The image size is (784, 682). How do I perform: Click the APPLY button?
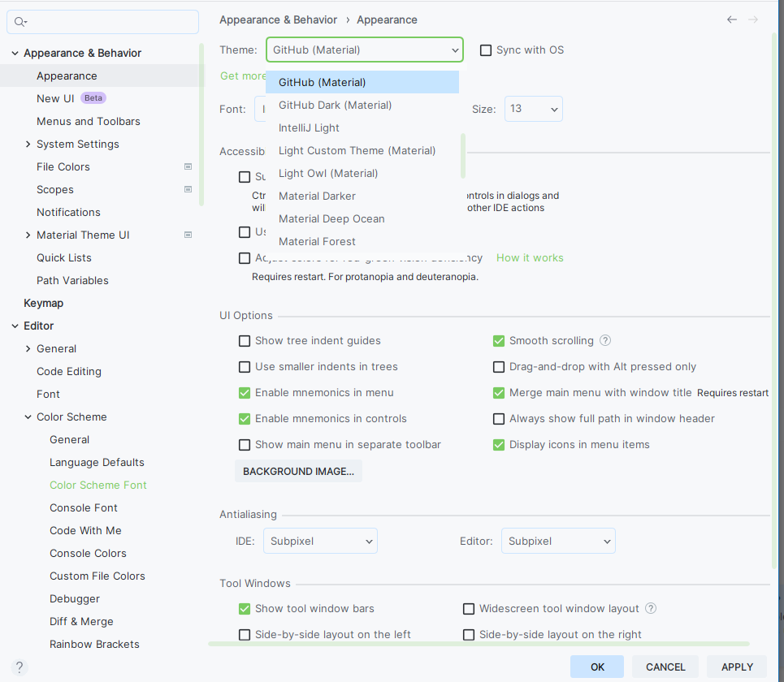[737, 667]
